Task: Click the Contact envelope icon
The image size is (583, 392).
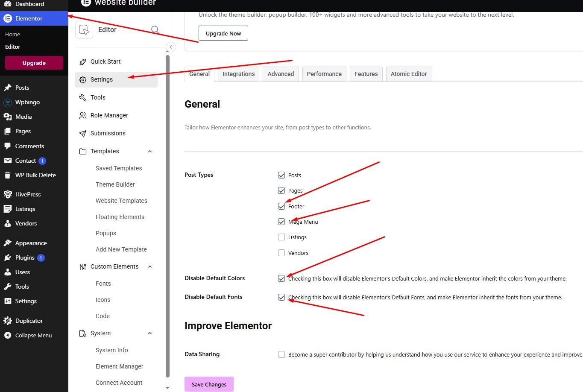Action: point(8,161)
